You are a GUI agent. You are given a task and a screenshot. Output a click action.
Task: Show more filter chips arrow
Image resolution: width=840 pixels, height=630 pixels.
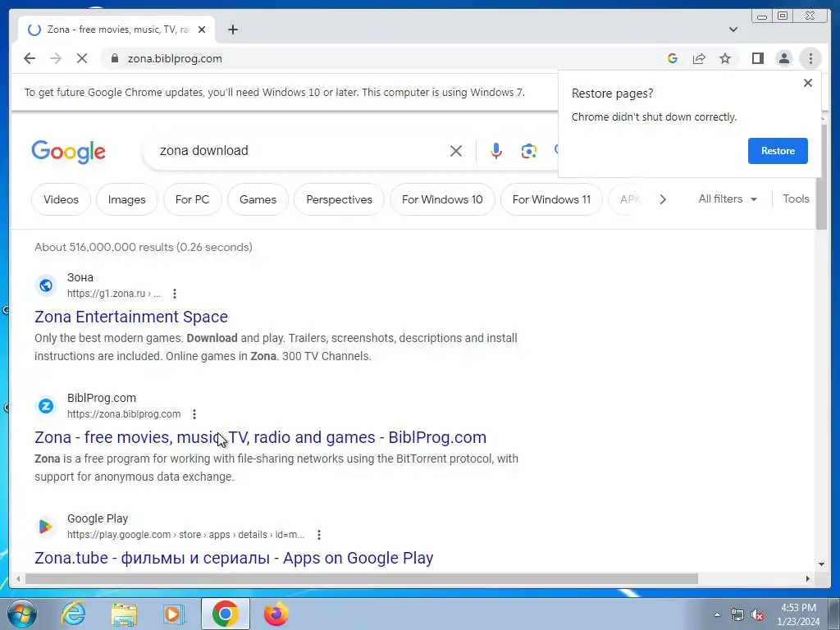pyautogui.click(x=663, y=199)
